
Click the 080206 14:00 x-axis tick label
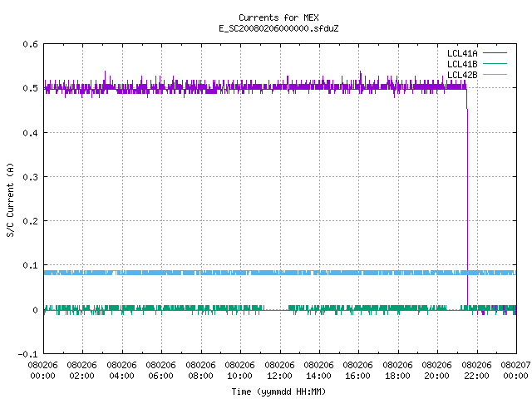318,371
